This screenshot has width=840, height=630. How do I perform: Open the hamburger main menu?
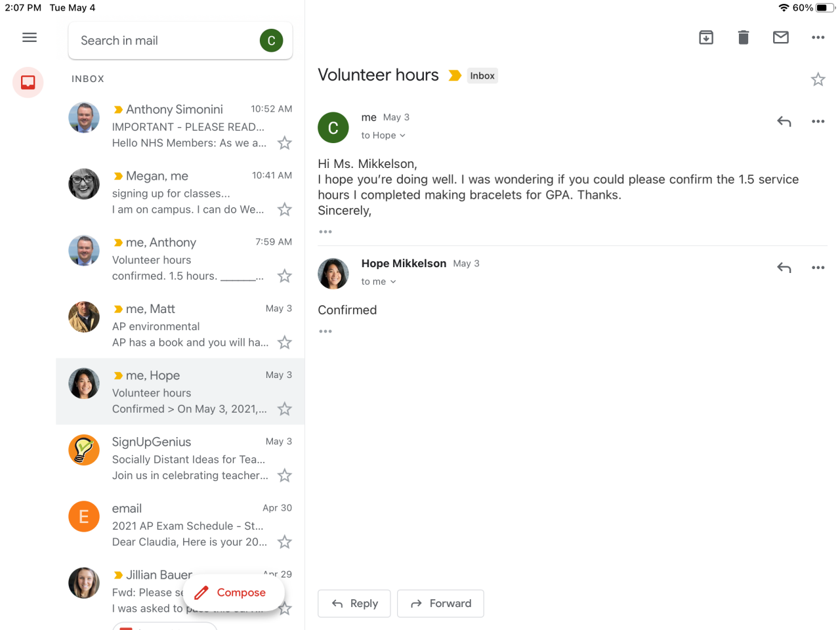point(30,37)
